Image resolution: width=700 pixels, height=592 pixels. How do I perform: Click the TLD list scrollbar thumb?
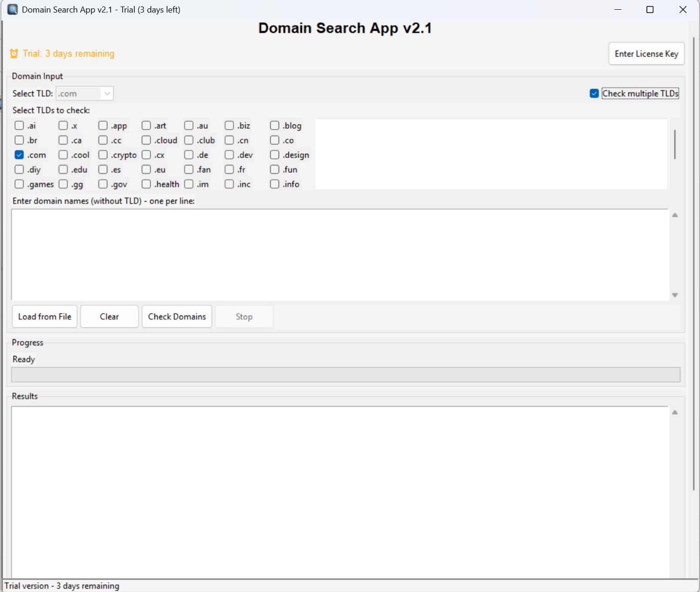tap(675, 144)
